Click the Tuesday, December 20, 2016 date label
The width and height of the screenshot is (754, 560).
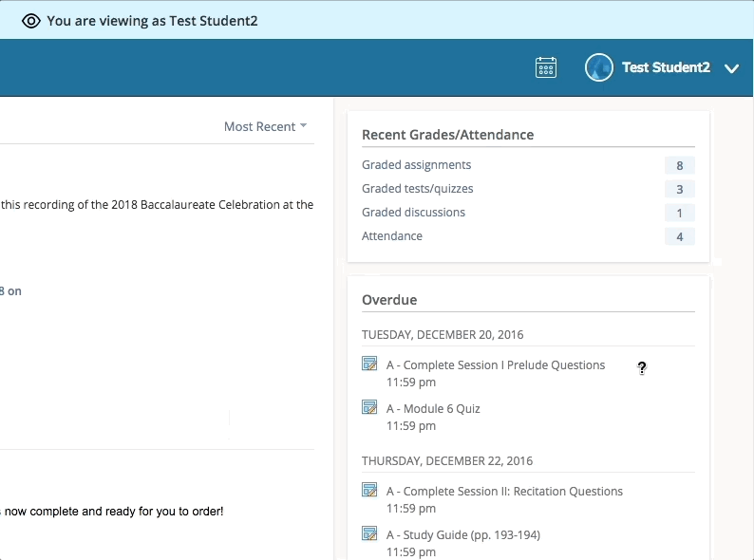pyautogui.click(x=443, y=334)
